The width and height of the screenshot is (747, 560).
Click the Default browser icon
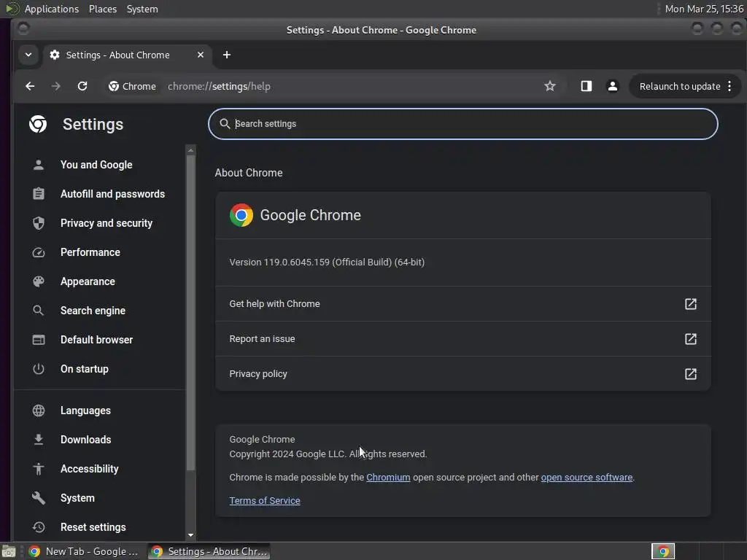click(x=39, y=340)
